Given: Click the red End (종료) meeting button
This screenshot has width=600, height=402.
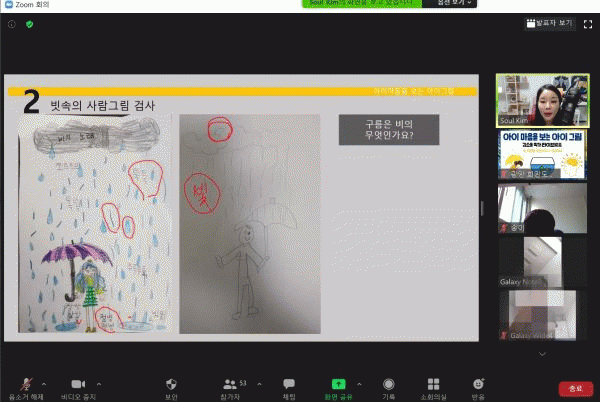Looking at the screenshot, I should click(575, 388).
